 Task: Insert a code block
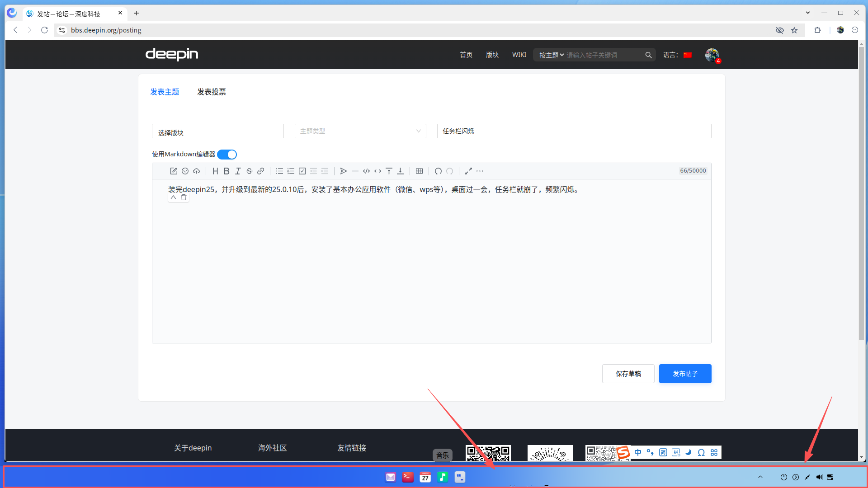[366, 171]
